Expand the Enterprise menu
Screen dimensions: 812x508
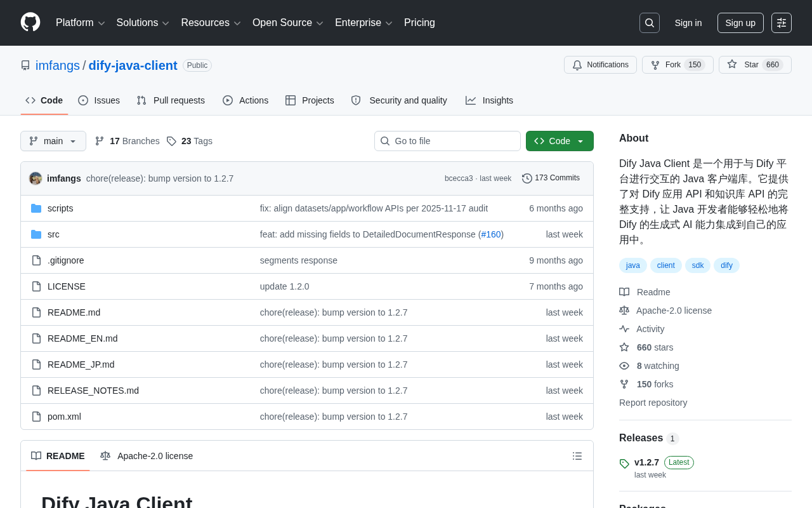coord(364,23)
